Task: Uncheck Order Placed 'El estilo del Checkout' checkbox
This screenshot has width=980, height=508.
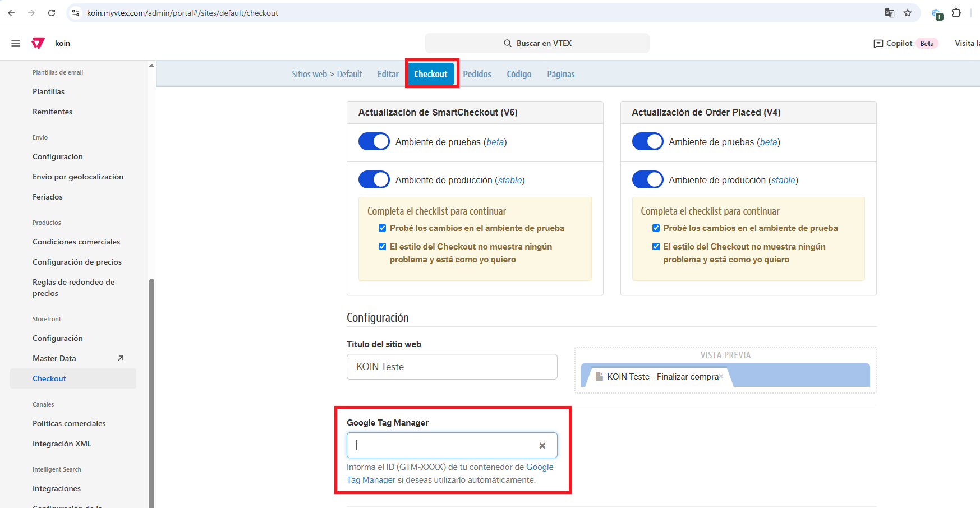Action: (656, 246)
